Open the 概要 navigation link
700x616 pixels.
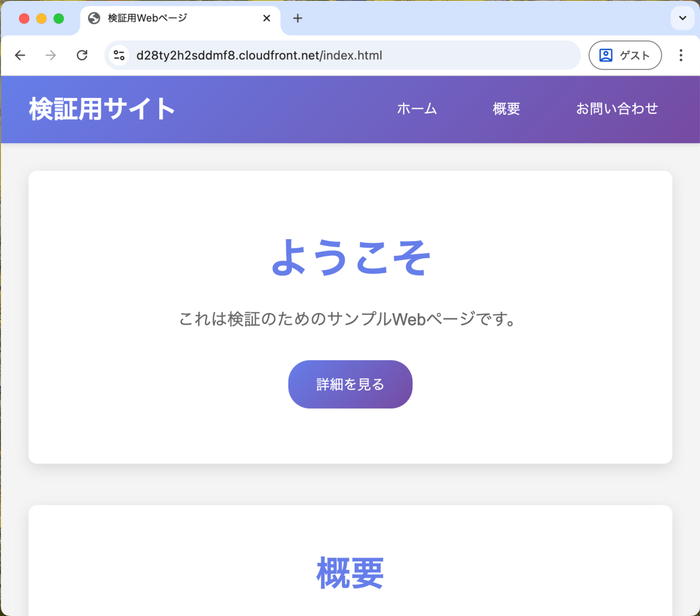coord(506,109)
